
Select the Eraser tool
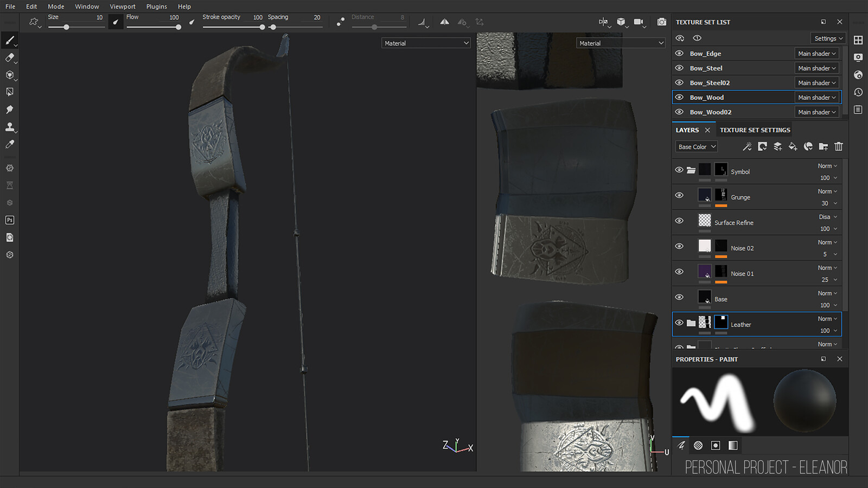pyautogui.click(x=9, y=58)
